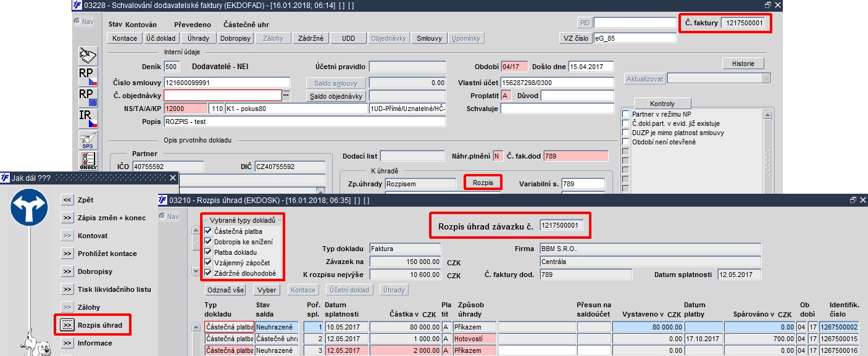
Task: Select Prohlížet kontace in Jak dál menu
Action: pos(107,254)
